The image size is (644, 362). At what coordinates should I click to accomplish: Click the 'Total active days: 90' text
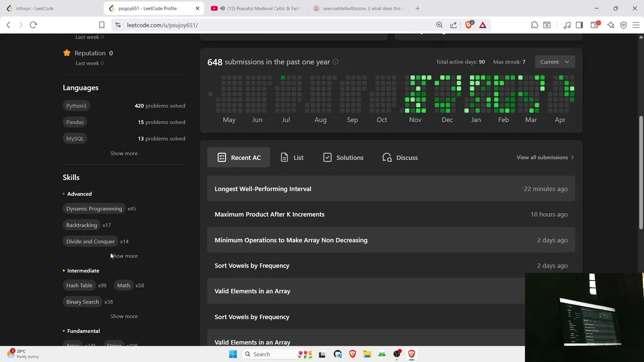pyautogui.click(x=460, y=62)
